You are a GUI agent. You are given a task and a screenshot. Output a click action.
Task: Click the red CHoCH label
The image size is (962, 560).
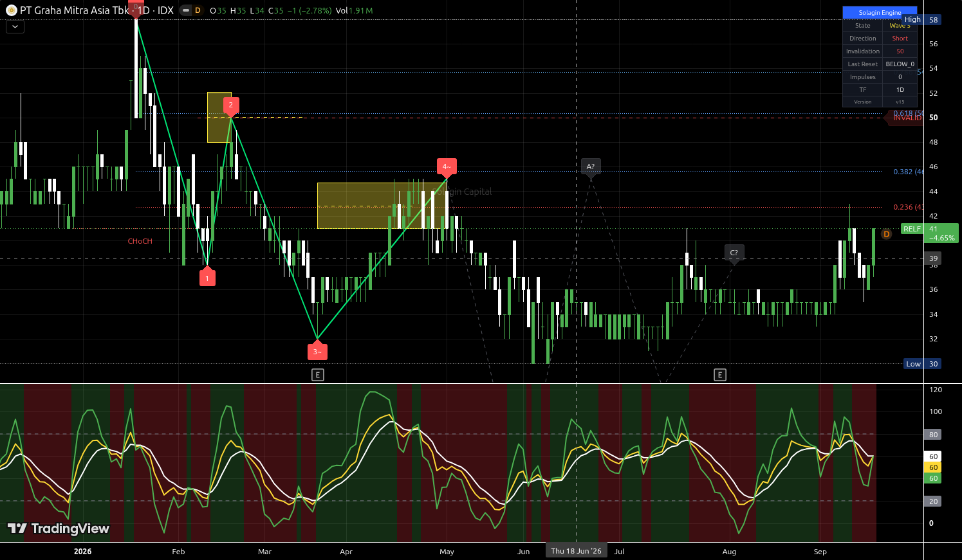pyautogui.click(x=140, y=241)
